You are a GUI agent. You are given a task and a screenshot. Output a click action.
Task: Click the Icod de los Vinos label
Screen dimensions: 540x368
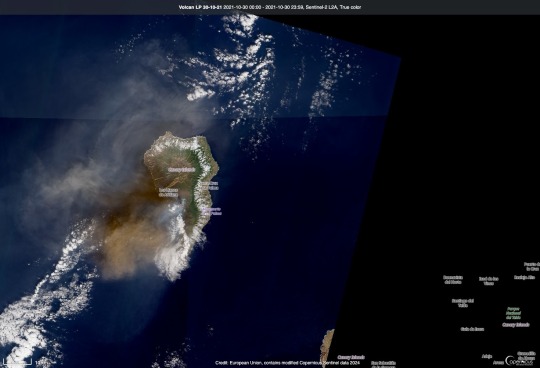pos(488,281)
